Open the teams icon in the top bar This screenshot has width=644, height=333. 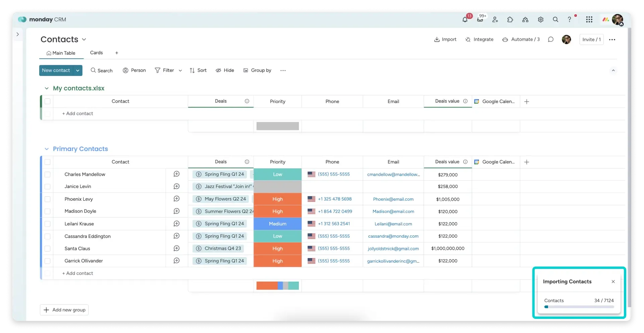pos(525,19)
